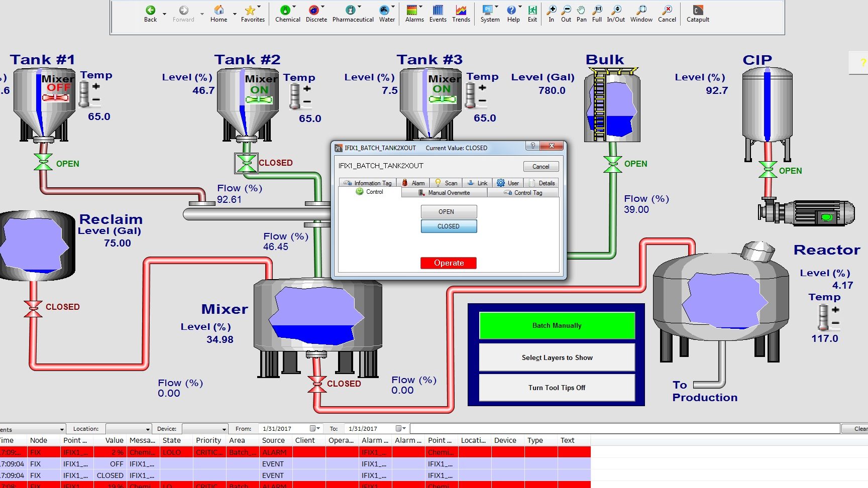Toggle the Tank #2 outlet valve

click(x=246, y=163)
